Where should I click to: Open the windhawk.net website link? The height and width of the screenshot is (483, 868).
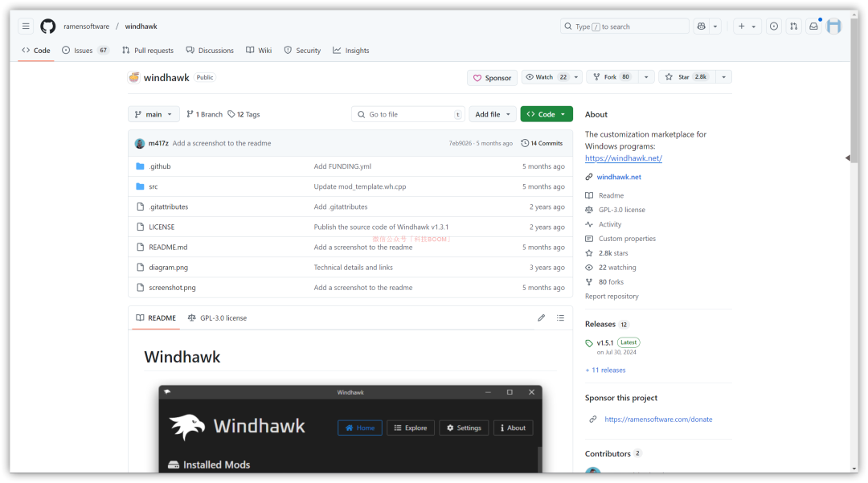(x=619, y=177)
